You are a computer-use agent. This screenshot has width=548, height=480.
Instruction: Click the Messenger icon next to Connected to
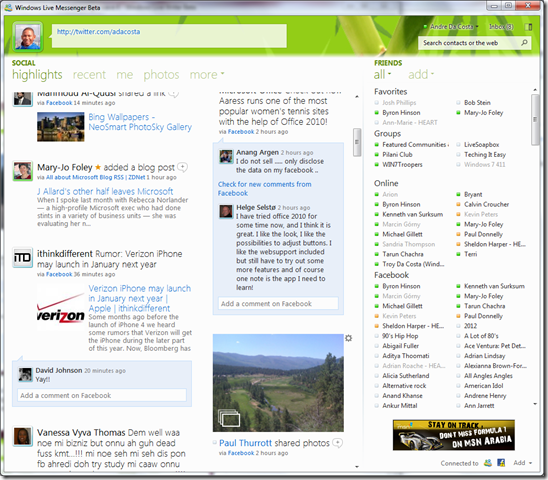pyautogui.click(x=488, y=463)
